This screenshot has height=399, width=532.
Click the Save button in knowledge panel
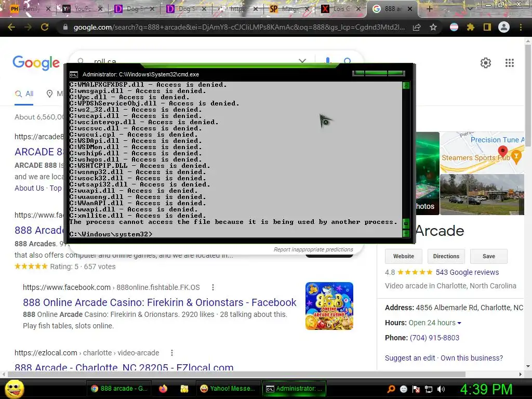[x=488, y=256]
